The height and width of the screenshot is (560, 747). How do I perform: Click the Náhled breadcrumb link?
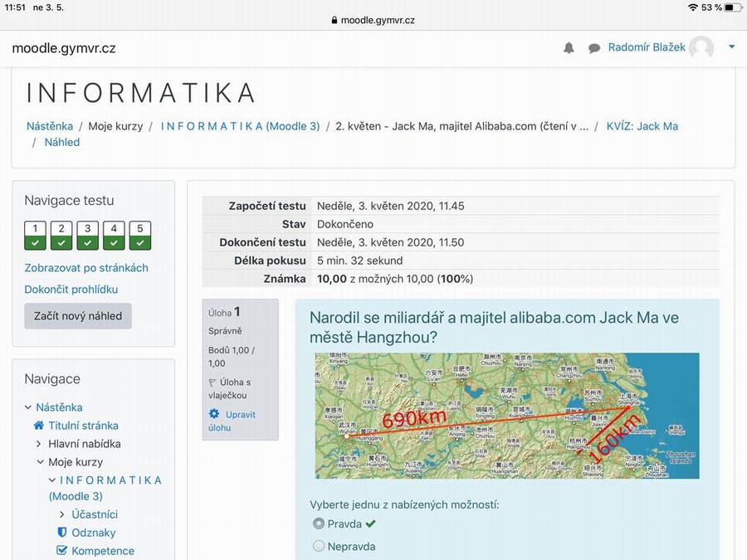62,142
